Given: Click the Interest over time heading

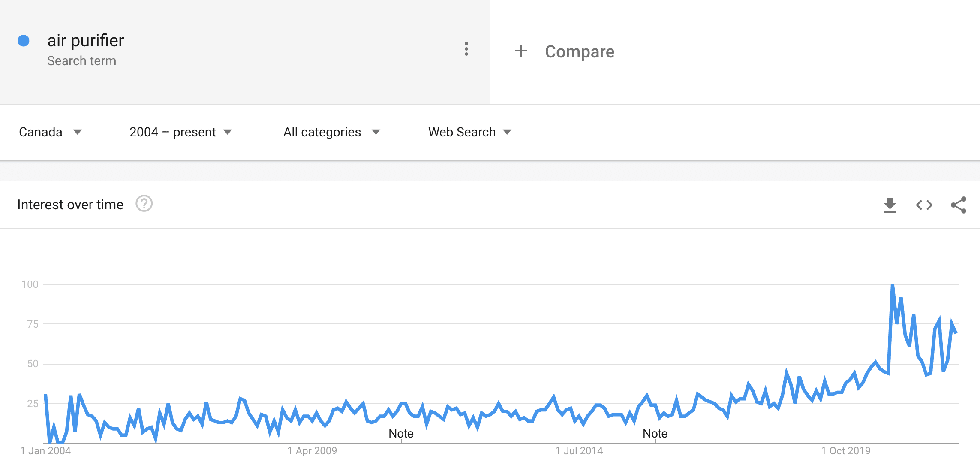Looking at the screenshot, I should (x=70, y=205).
